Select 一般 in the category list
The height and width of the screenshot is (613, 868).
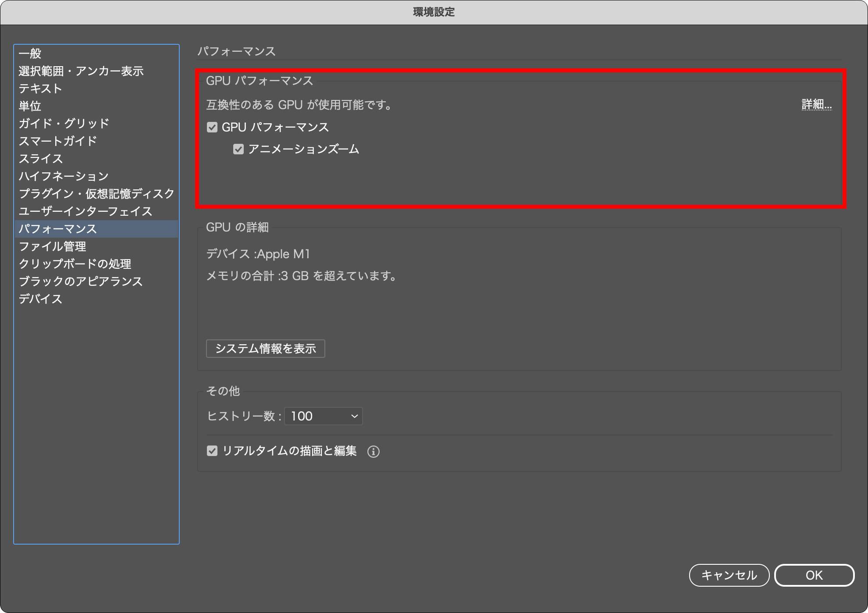point(30,53)
